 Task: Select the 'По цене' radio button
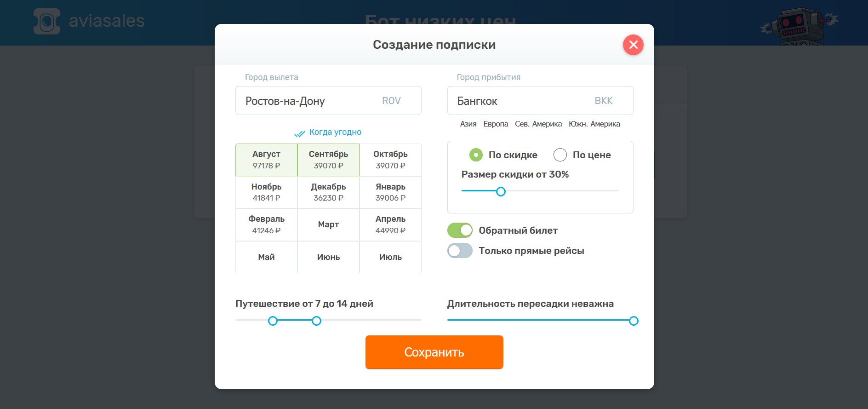click(x=560, y=155)
